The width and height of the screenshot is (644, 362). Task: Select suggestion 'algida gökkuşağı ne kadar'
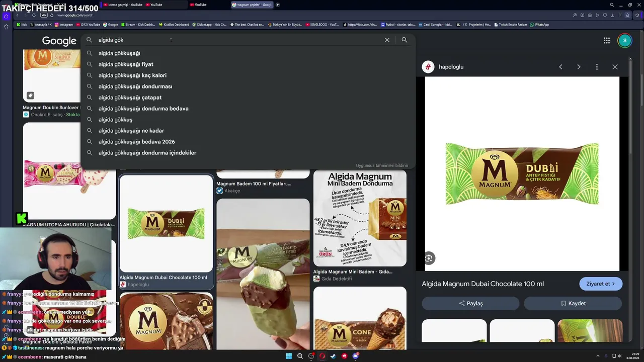248,131
